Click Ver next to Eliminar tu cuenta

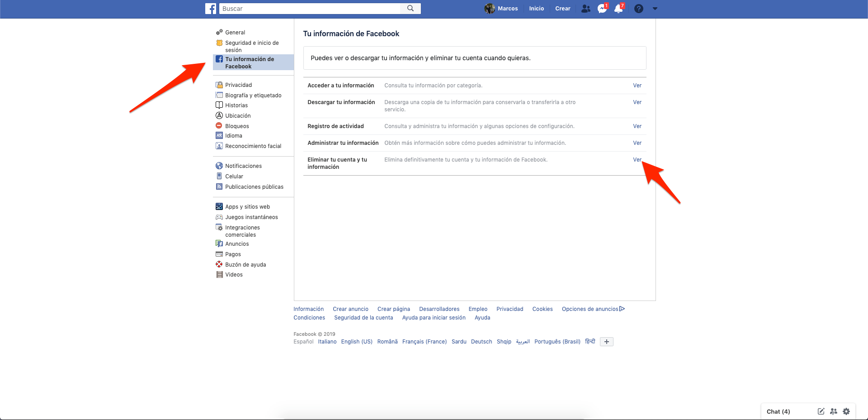tap(637, 160)
